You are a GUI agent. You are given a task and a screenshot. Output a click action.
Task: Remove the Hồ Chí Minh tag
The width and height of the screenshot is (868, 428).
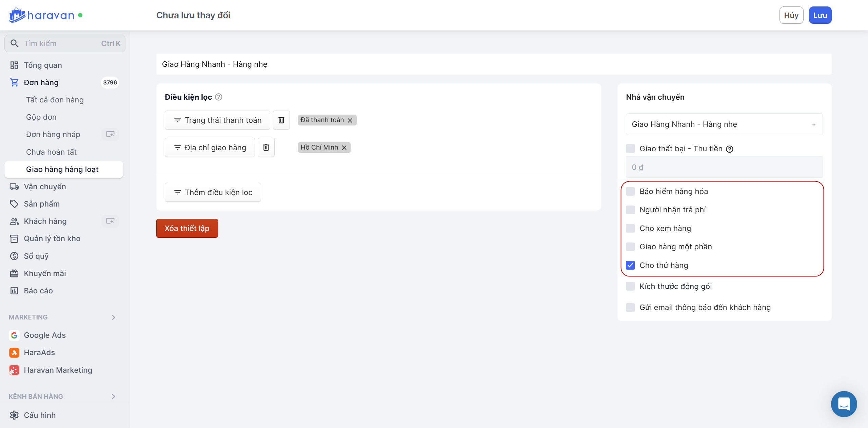(x=344, y=148)
